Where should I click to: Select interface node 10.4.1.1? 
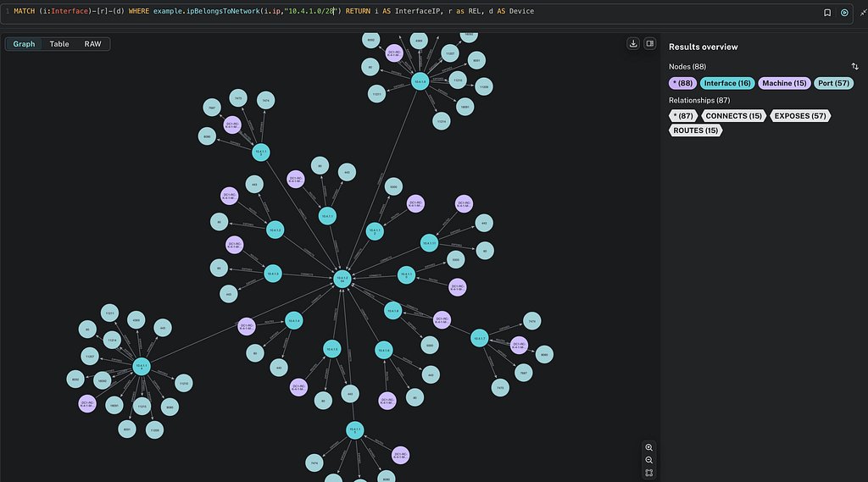[x=327, y=216]
